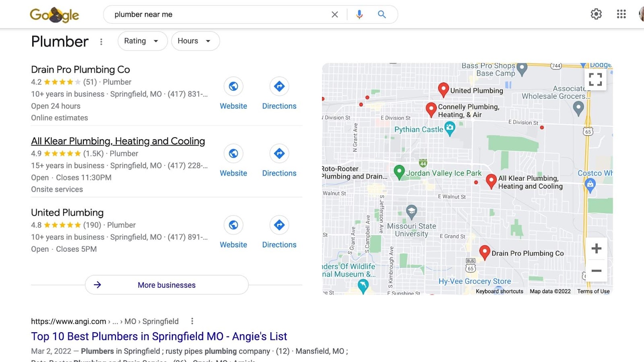
Task: Zoom in on the map with plus button
Action: click(597, 249)
